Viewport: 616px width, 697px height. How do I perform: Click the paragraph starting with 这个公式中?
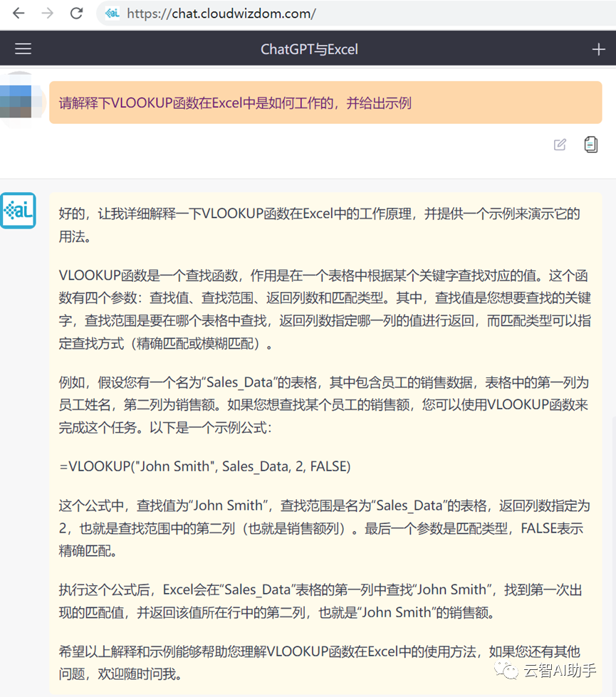coord(324,528)
